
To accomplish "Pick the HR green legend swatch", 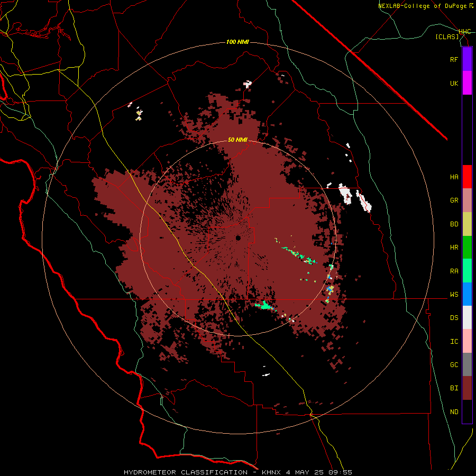I will point(467,248).
